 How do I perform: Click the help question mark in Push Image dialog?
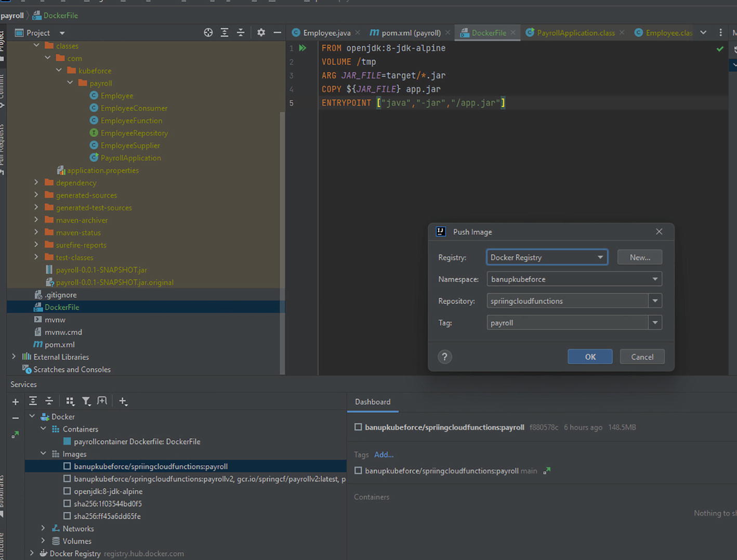click(x=444, y=357)
